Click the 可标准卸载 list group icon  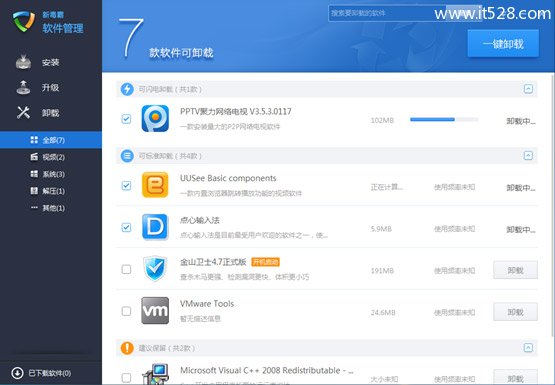click(x=127, y=156)
